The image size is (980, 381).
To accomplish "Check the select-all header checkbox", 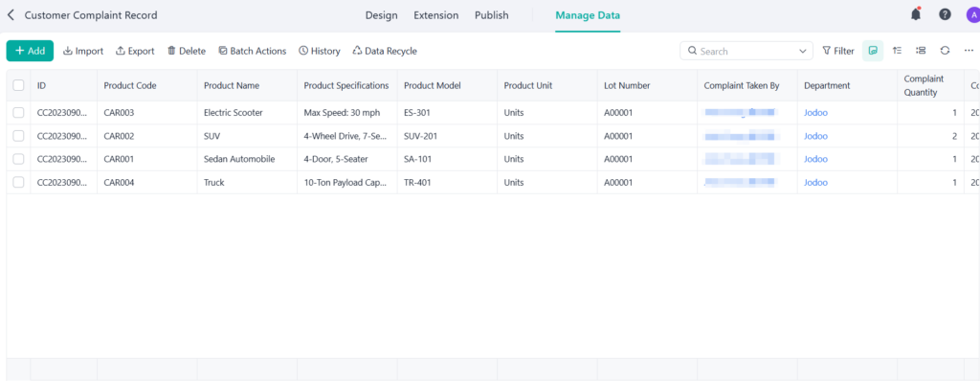I will tap(19, 86).
